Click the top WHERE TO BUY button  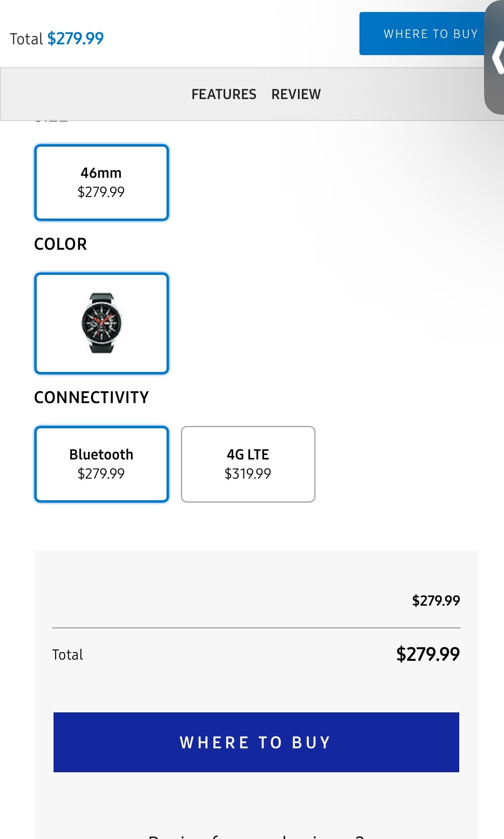click(x=431, y=34)
